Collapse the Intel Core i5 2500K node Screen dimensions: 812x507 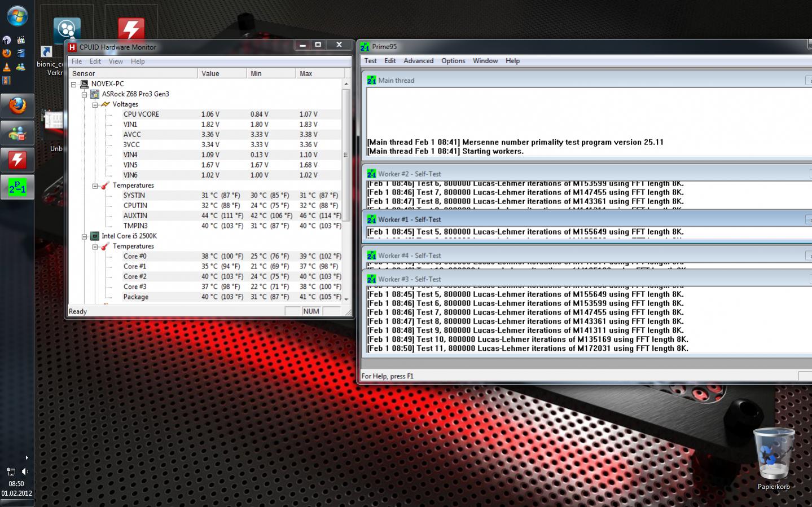pyautogui.click(x=84, y=236)
